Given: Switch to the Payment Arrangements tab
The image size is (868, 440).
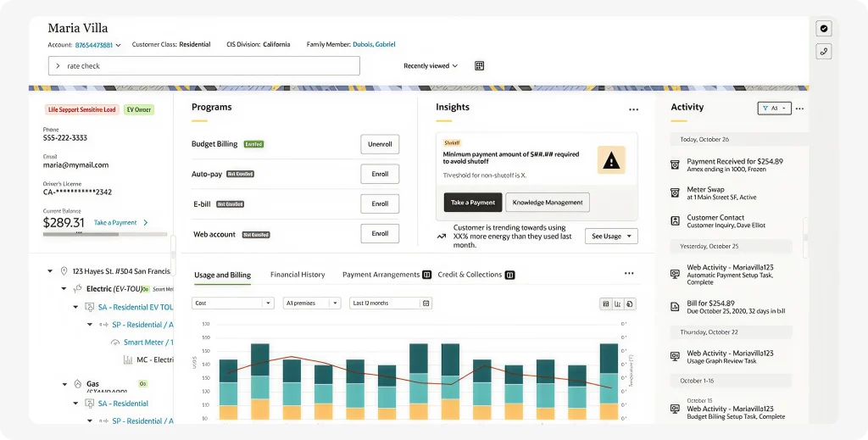Looking at the screenshot, I should tap(381, 275).
